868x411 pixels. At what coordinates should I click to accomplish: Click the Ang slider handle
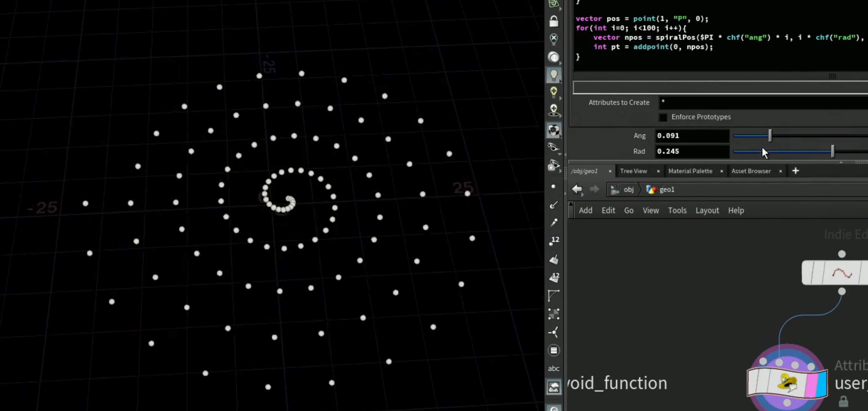click(770, 136)
